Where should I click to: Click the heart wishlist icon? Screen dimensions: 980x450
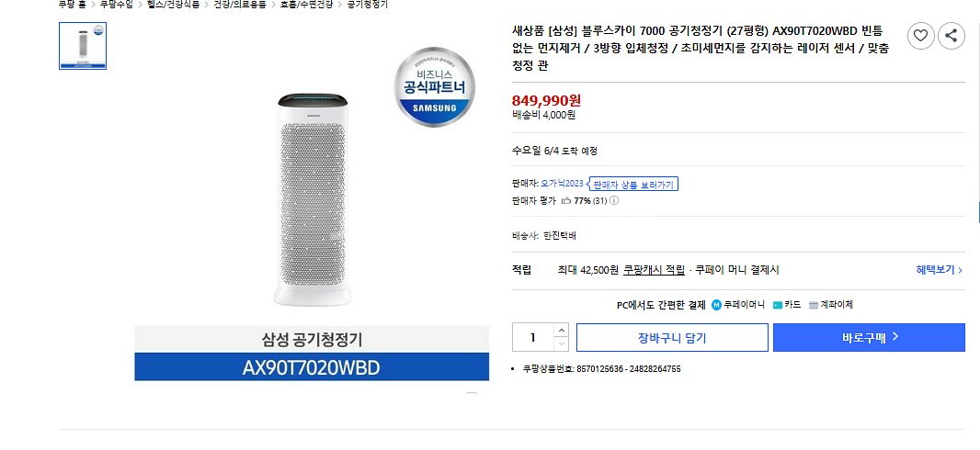pos(921,36)
